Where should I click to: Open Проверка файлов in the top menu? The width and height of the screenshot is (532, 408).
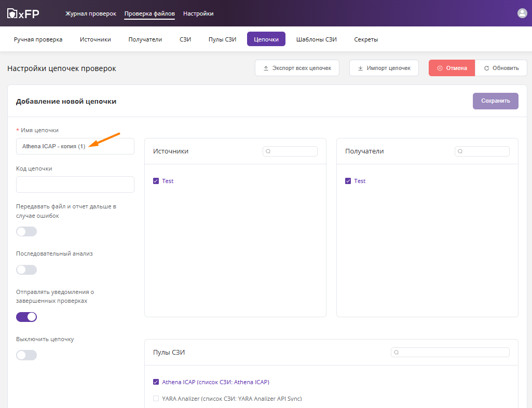149,13
